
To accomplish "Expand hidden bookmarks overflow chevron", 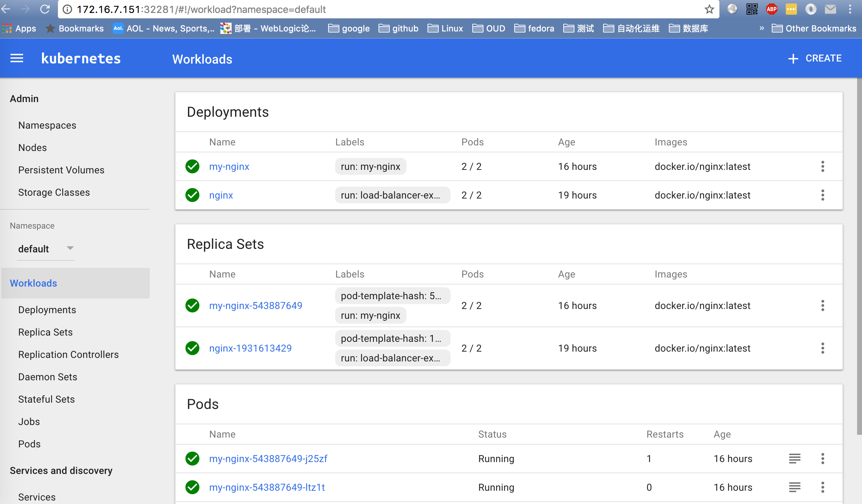I will click(762, 28).
